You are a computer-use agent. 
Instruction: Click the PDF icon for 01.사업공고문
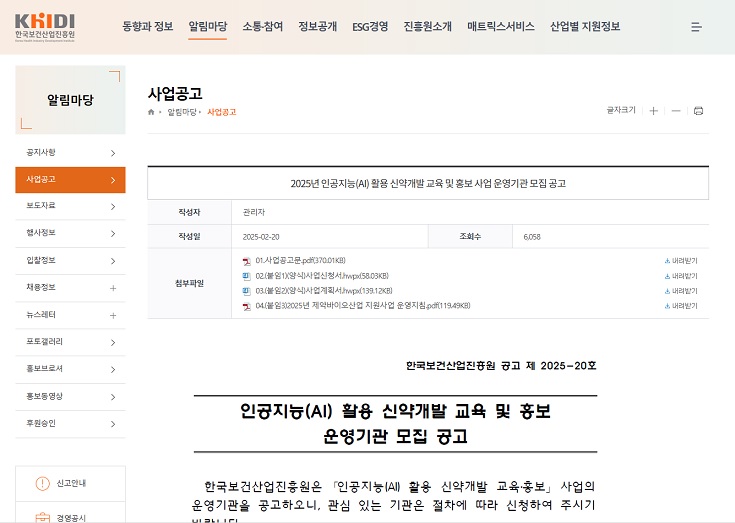click(247, 260)
